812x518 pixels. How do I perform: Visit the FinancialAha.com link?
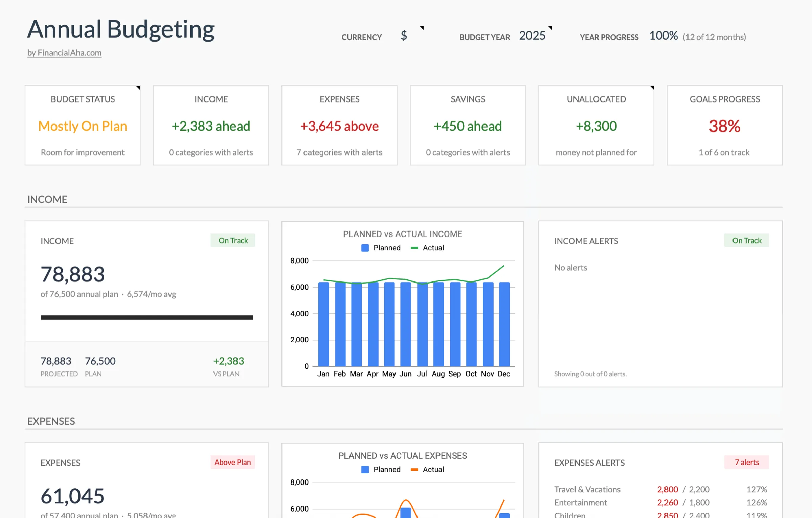coord(64,53)
